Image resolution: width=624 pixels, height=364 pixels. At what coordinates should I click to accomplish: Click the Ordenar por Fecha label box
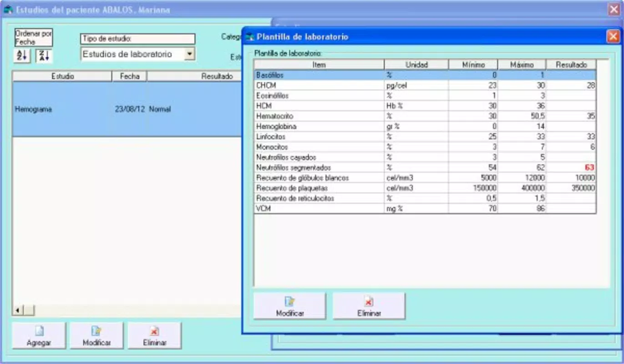[34, 38]
